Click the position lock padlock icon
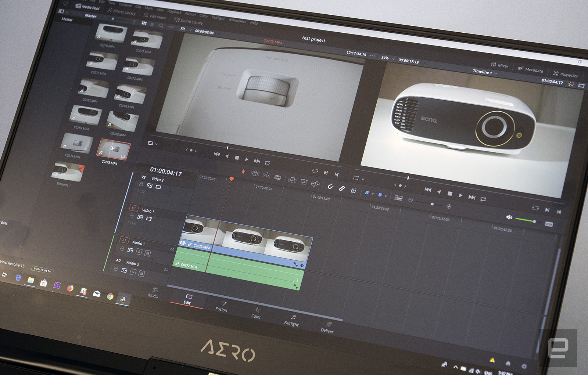This screenshot has width=588, height=375. [x=353, y=190]
